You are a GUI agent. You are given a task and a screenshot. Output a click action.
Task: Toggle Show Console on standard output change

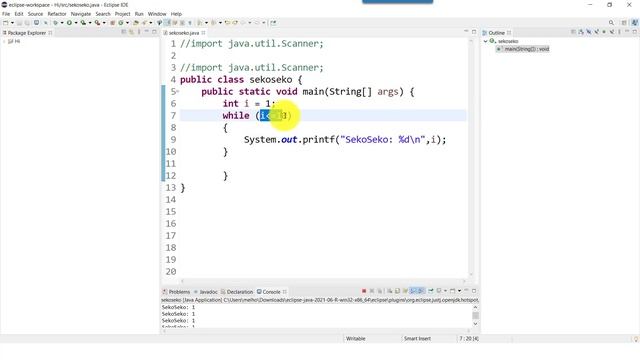413,291
